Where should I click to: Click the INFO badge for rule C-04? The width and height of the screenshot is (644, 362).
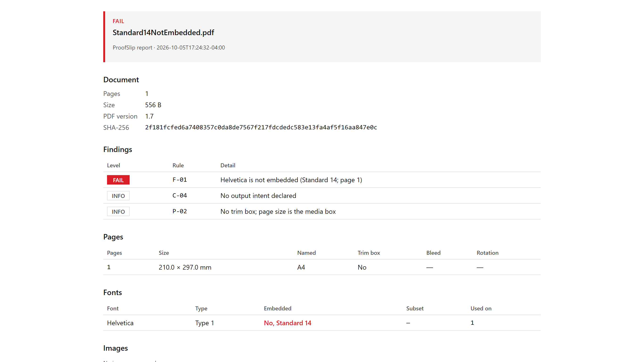click(x=118, y=196)
